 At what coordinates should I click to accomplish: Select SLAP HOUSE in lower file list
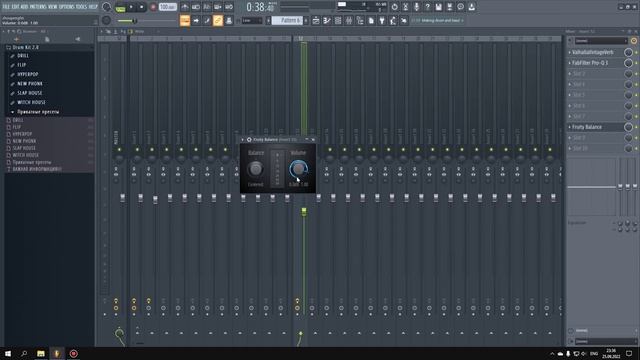click(24, 148)
